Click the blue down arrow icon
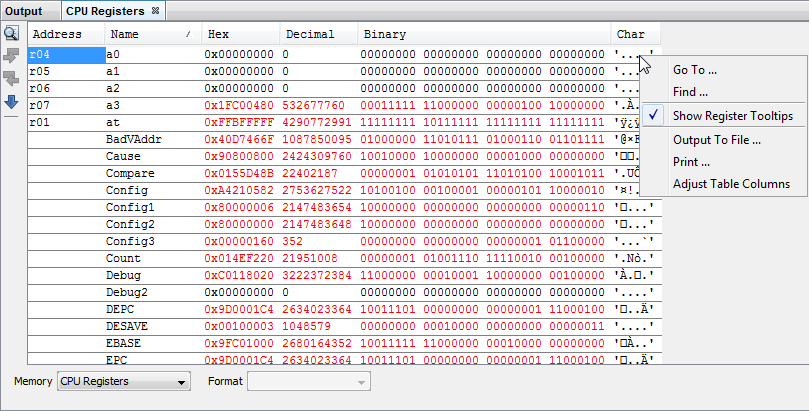 12,101
